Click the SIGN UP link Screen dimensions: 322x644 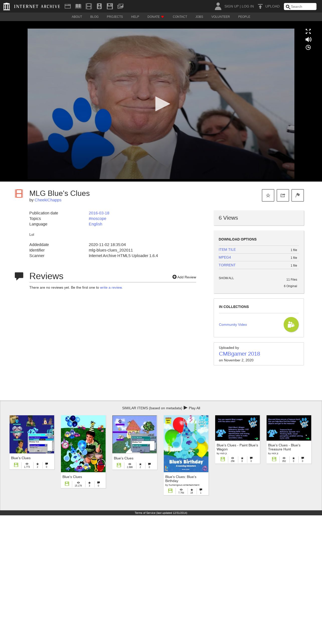[x=231, y=6]
